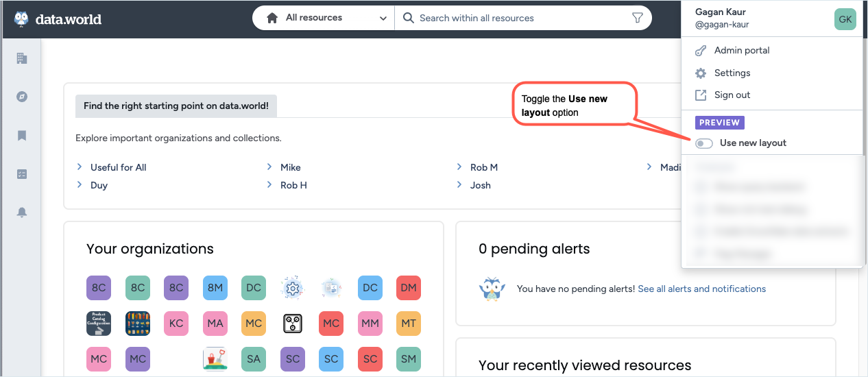
Task: Toggle the Use new layout switch
Action: [x=704, y=143]
